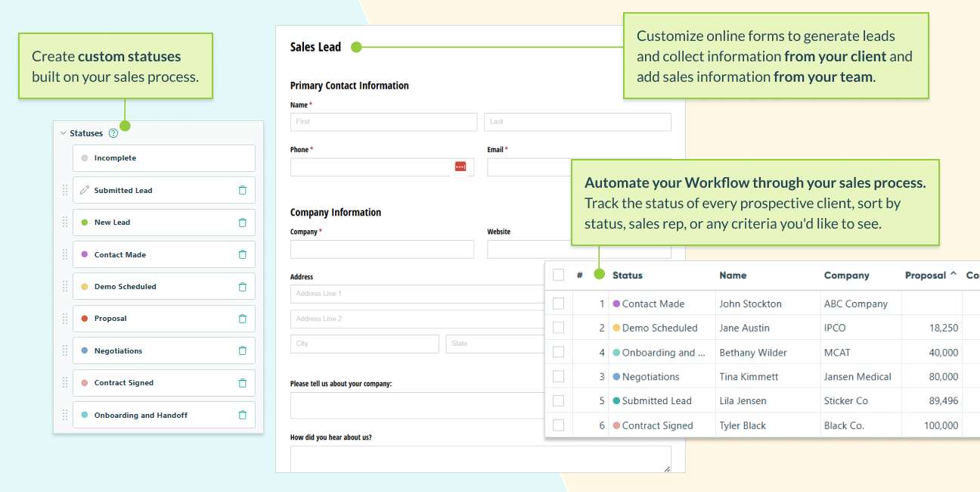Viewport: 980px width, 492px height.
Task: Sort by the Company column header
Action: pyautogui.click(x=845, y=275)
